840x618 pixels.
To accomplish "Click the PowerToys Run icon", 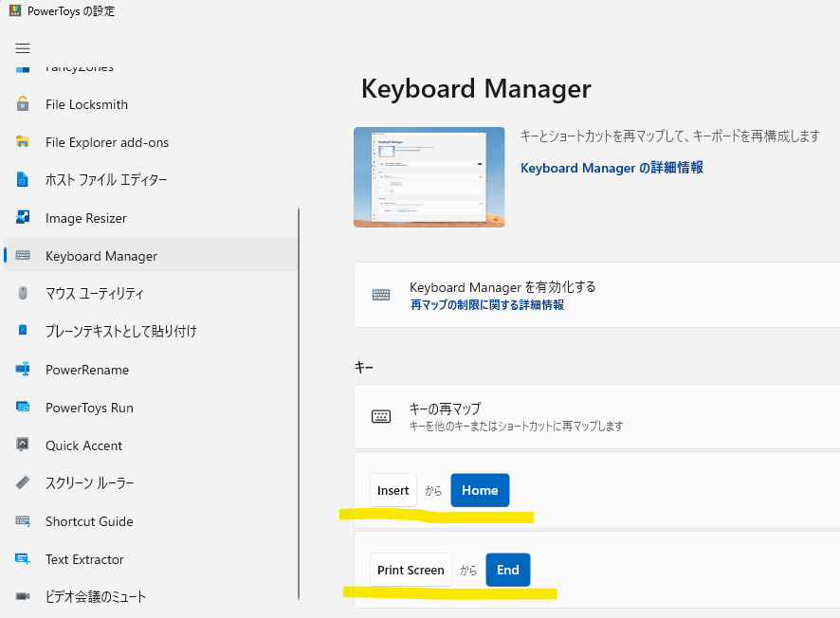I will pyautogui.click(x=23, y=407).
